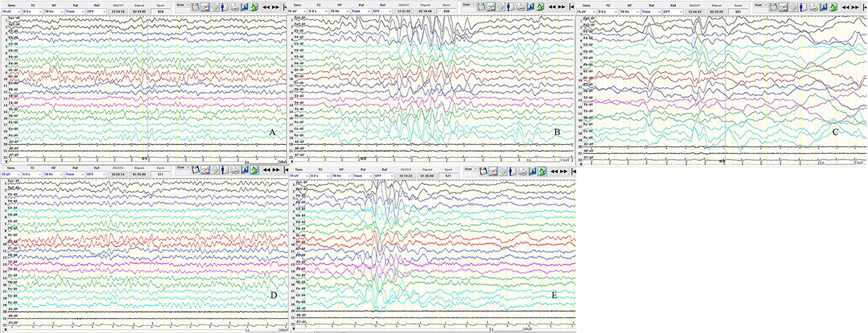Select the Fp1-AV channel label in panel A
Viewport: 868px width, 333px height.
tap(13, 17)
